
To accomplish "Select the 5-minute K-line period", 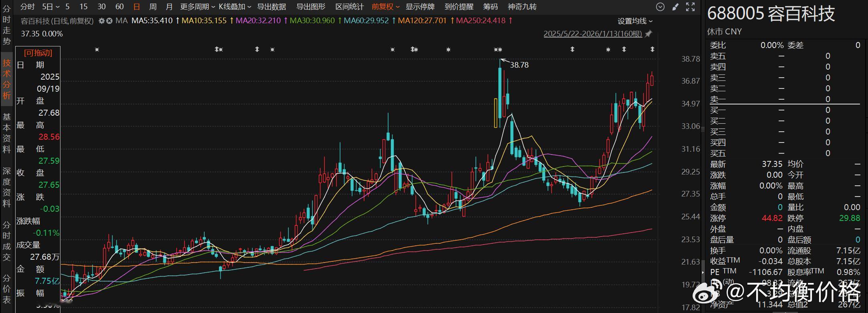I will tap(67, 7).
